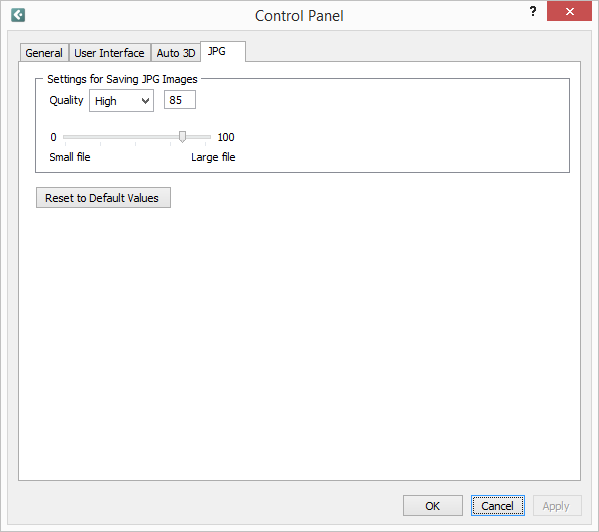Click the Settings for Saving JPG Images heading

122,79
